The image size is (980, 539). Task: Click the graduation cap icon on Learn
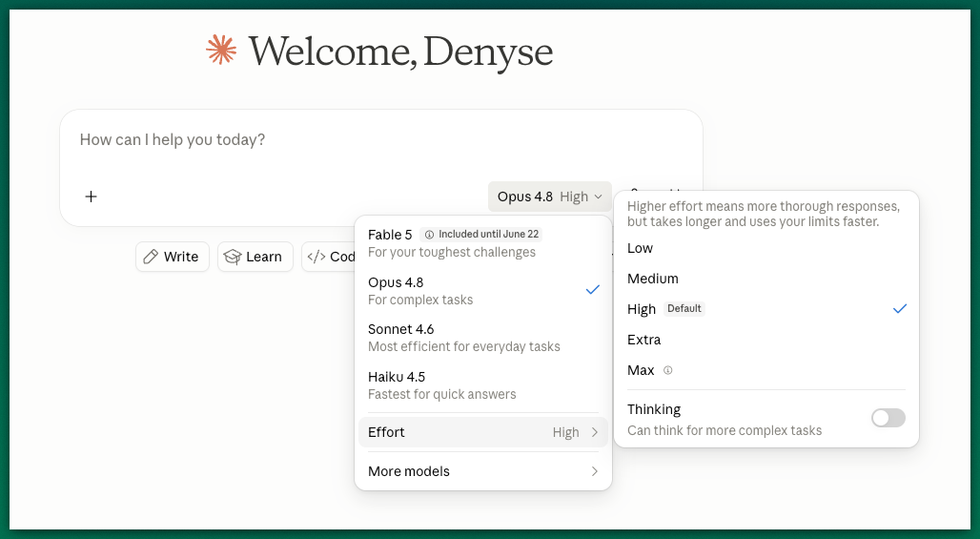tap(233, 257)
